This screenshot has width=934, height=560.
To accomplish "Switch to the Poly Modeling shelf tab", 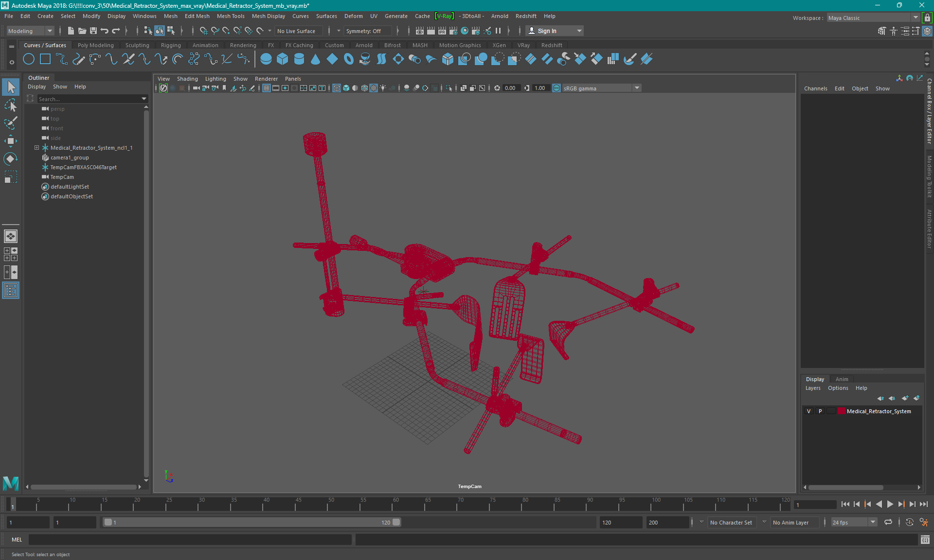I will 96,45.
